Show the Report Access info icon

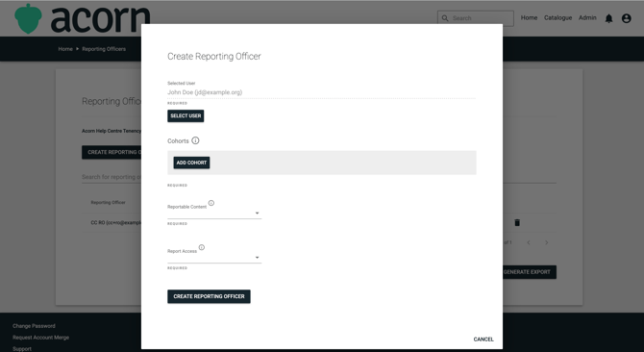[202, 247]
